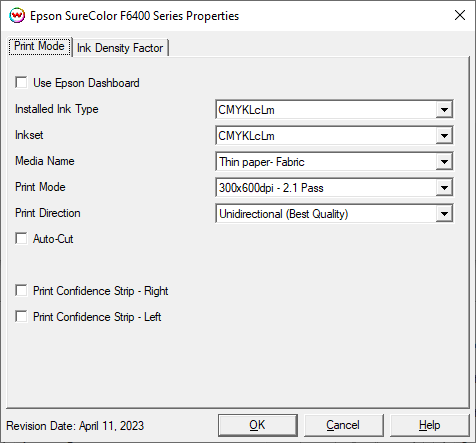Confirm settings with the OK button

(258, 425)
